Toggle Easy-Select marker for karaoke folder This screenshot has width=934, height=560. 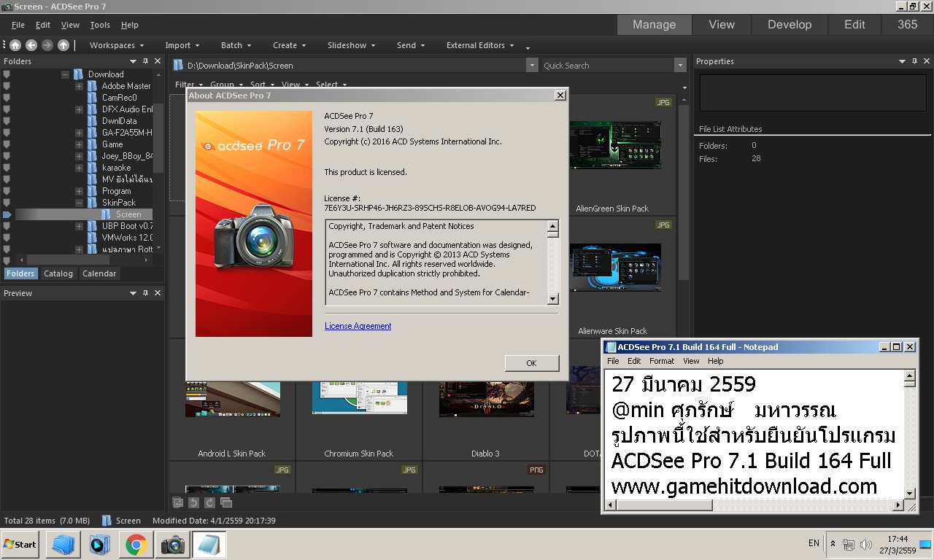pyautogui.click(x=7, y=168)
